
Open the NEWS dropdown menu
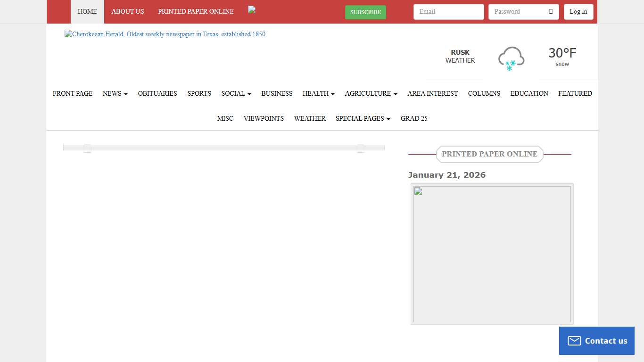point(115,93)
